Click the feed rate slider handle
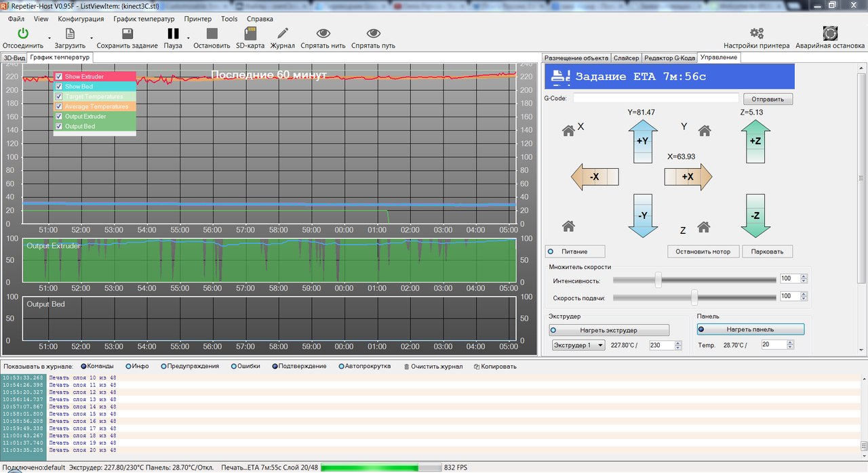 click(x=694, y=297)
